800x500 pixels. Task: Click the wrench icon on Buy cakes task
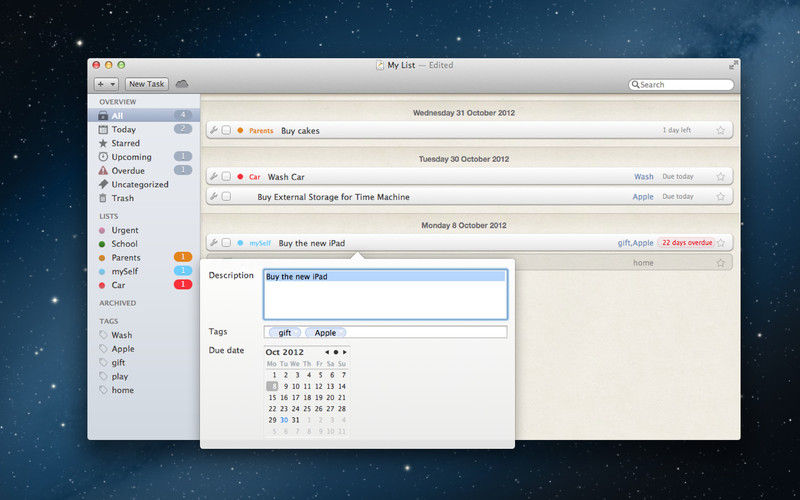click(214, 130)
